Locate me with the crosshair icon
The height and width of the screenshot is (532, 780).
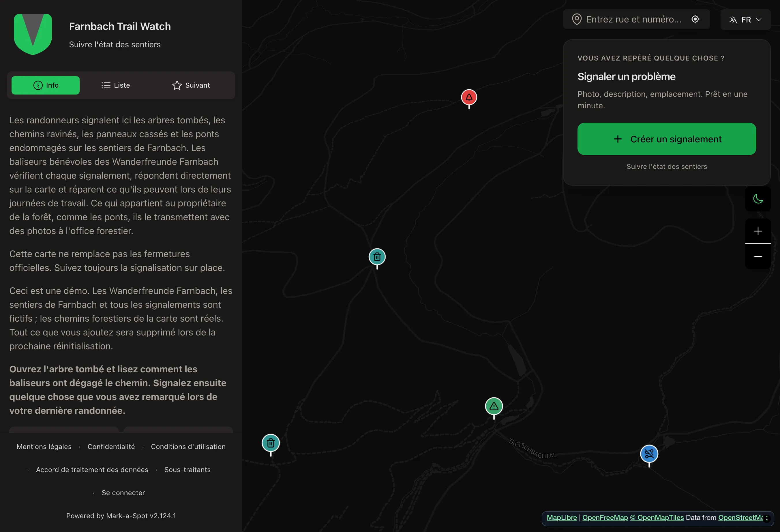coord(695,19)
